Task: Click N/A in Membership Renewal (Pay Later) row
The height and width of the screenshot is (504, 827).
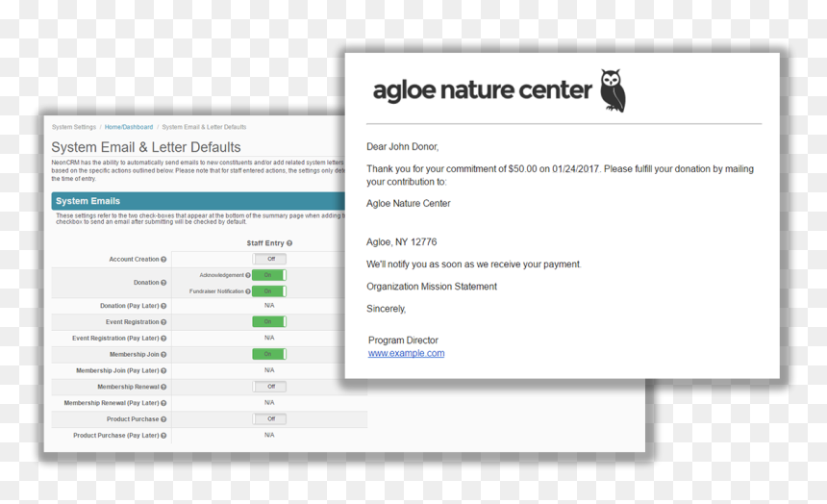Action: coord(269,403)
